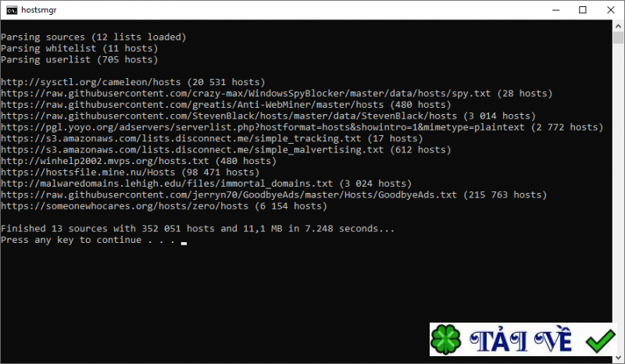Minimize the hostsmgr window
The height and width of the screenshot is (364, 625).
556,10
